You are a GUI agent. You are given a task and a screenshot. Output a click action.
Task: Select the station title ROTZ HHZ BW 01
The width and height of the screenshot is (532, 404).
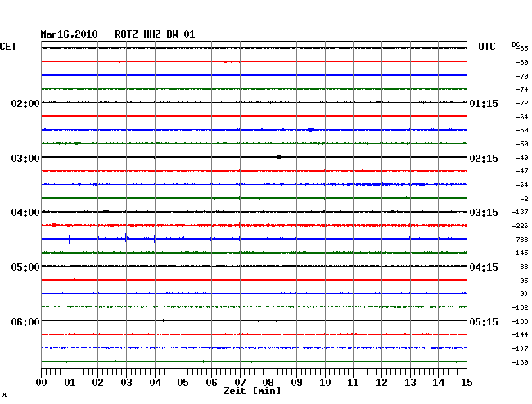tap(155, 34)
